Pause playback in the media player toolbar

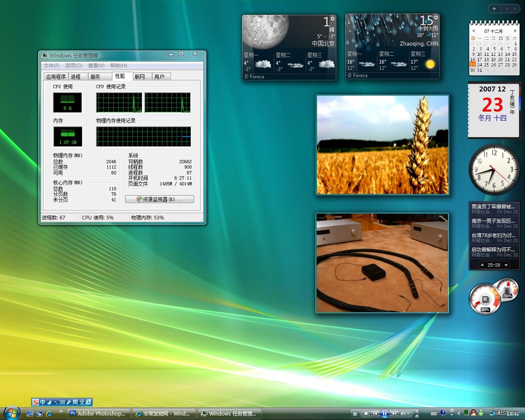tap(384, 413)
